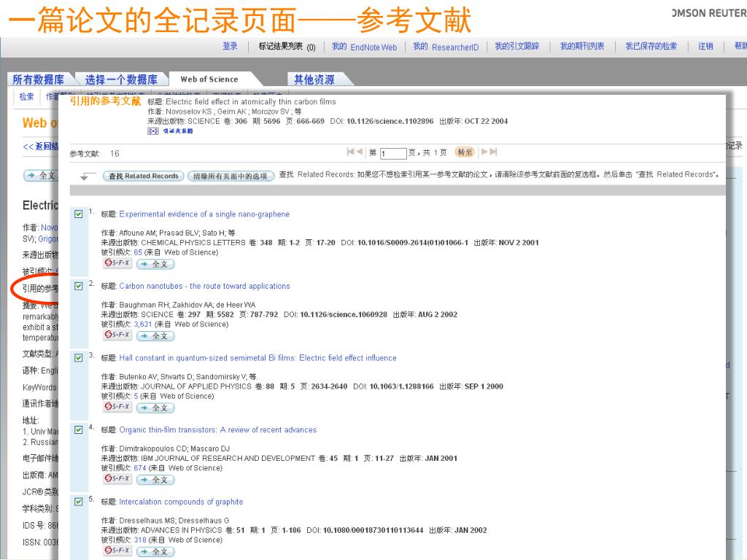This screenshot has width=747, height=560.
Task: Click the 检索 sub-tab
Action: [x=27, y=97]
